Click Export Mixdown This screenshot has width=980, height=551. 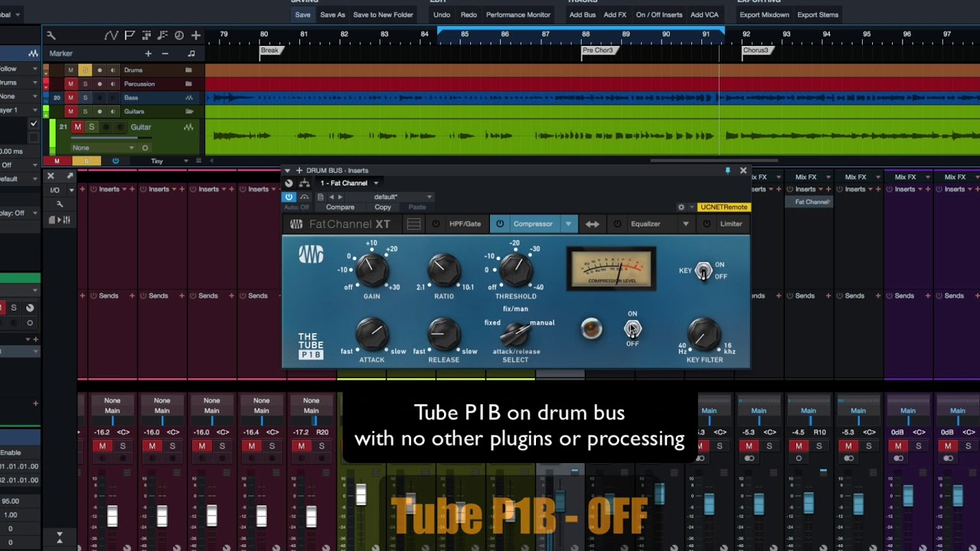[x=765, y=15]
